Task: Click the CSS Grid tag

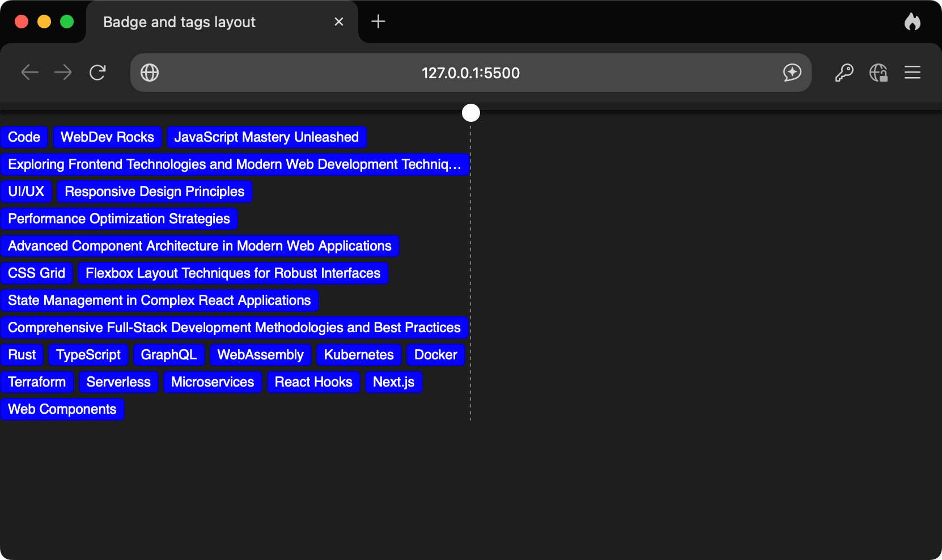Action: 37,273
